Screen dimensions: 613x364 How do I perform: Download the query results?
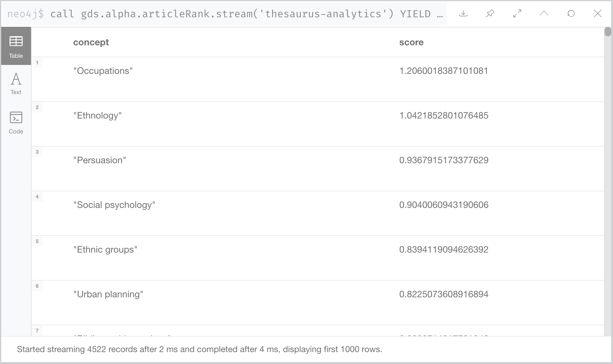463,14
